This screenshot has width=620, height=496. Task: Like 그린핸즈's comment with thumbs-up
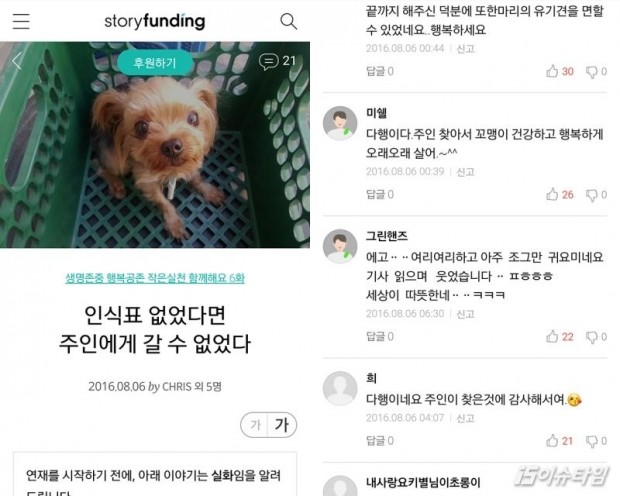[552, 337]
